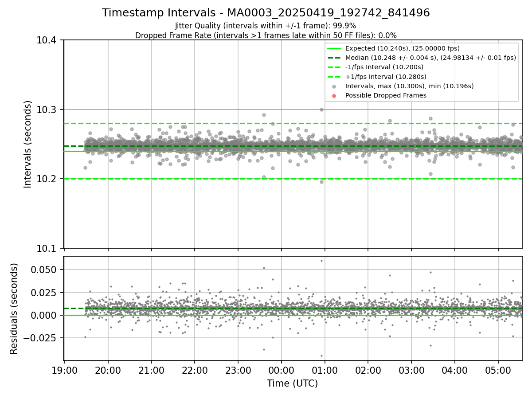The width and height of the screenshot is (532, 399).
Task: Click the red dot marker in the legend
Action: click(334, 96)
